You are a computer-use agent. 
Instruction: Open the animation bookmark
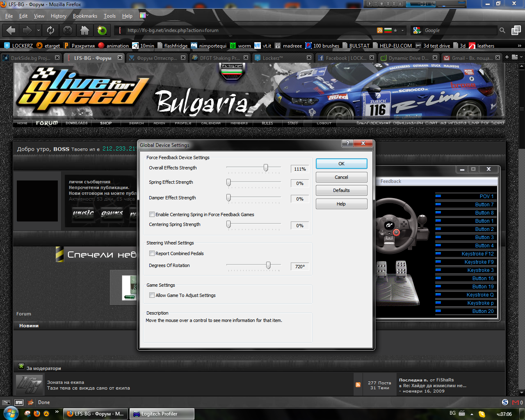click(113, 46)
